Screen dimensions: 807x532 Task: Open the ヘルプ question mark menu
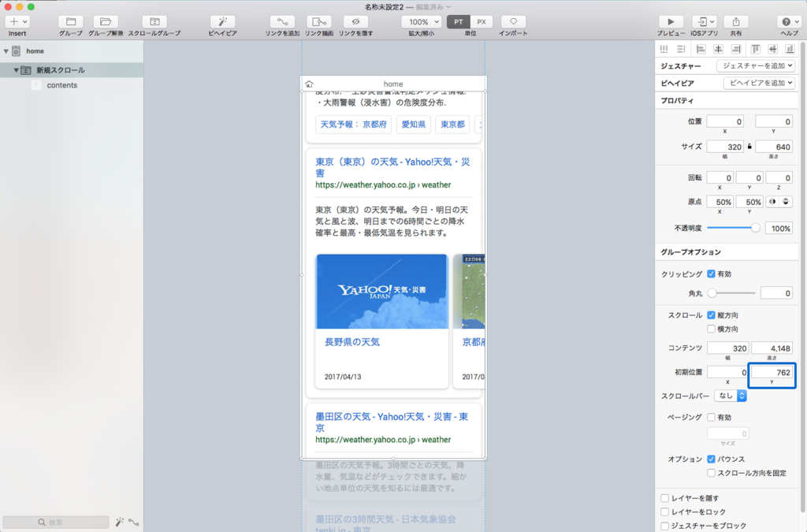(790, 21)
